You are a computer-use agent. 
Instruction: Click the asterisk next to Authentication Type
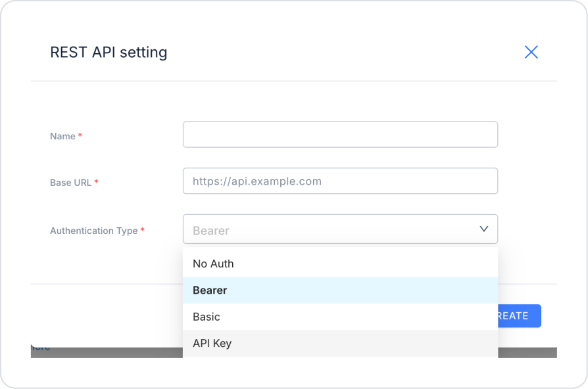(x=142, y=230)
